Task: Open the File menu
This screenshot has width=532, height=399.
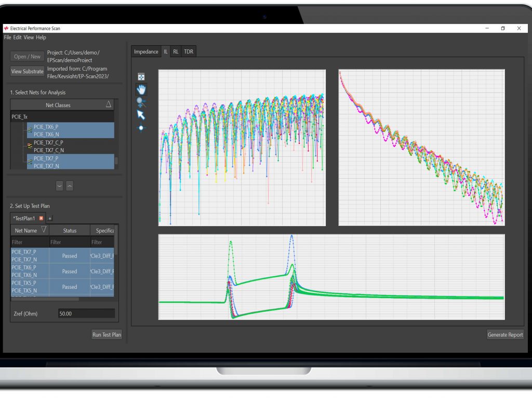Action: (7, 37)
